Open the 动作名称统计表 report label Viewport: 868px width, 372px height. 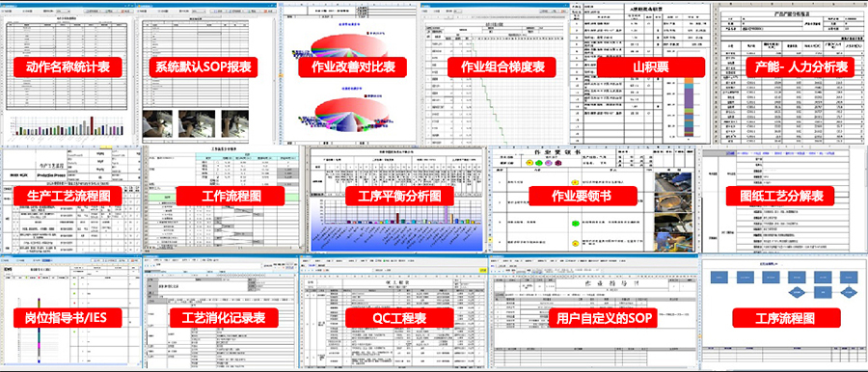coord(68,67)
